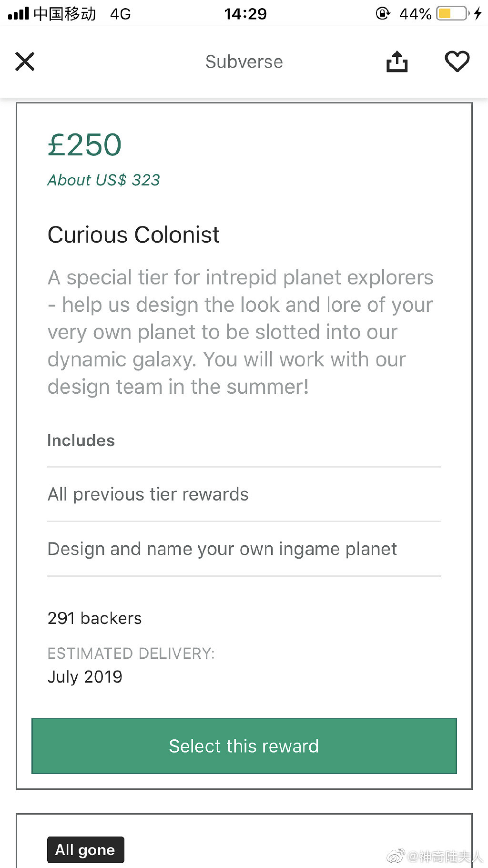Tap the Weibo watermark logo
Screen dimensions: 488x868
pos(395,856)
